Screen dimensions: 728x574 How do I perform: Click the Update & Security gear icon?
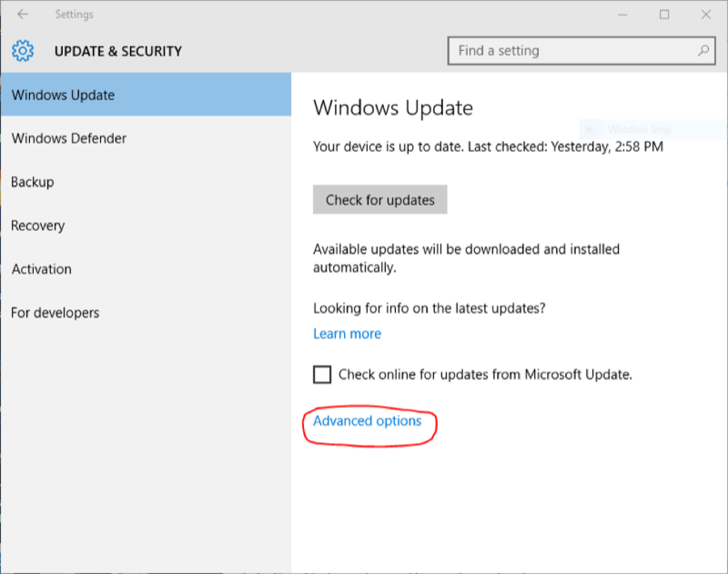click(x=23, y=51)
